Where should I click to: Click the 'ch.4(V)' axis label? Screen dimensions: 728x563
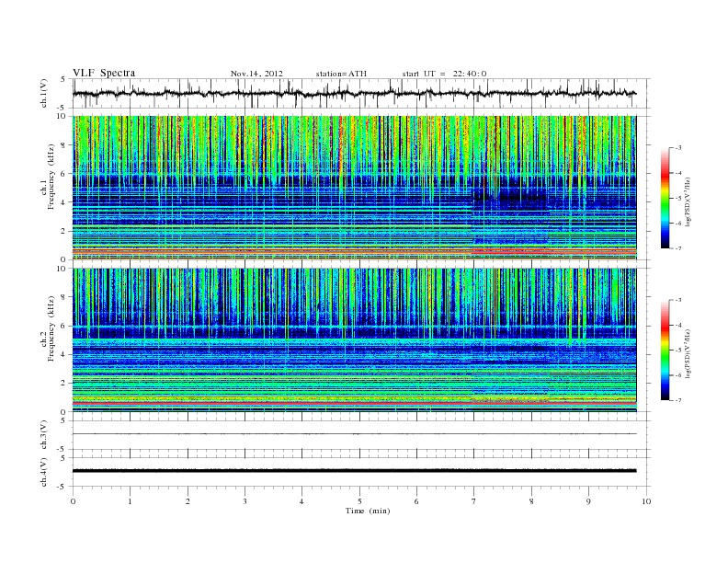pos(44,472)
